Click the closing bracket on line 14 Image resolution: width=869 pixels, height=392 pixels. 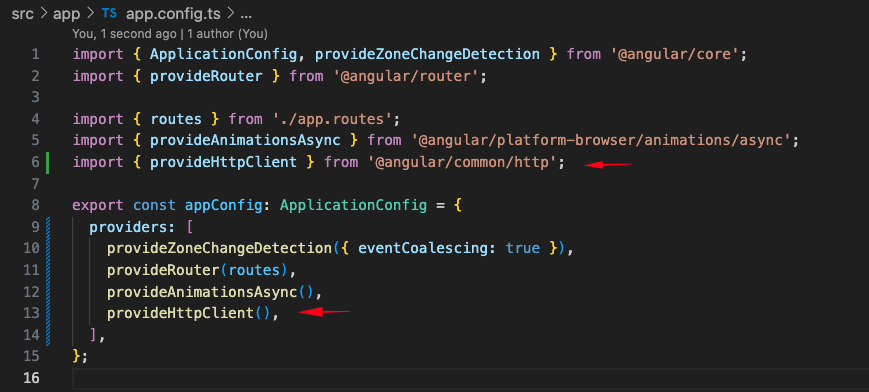(94, 334)
